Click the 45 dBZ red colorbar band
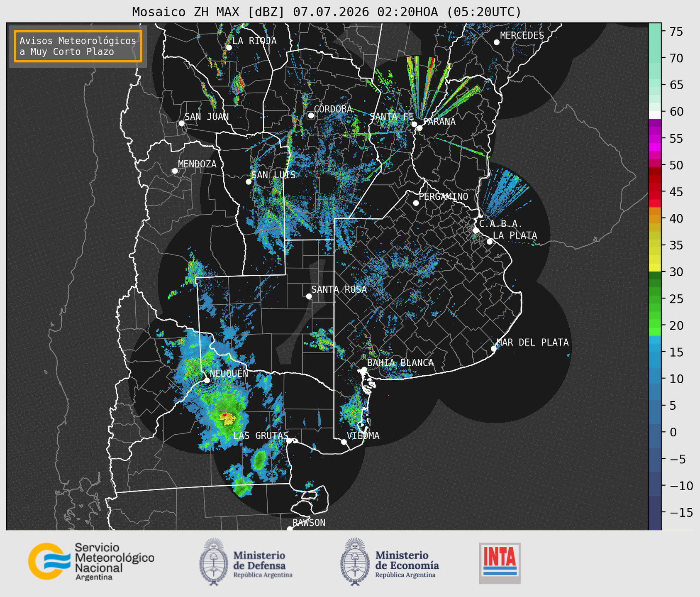The image size is (700, 597). click(655, 192)
